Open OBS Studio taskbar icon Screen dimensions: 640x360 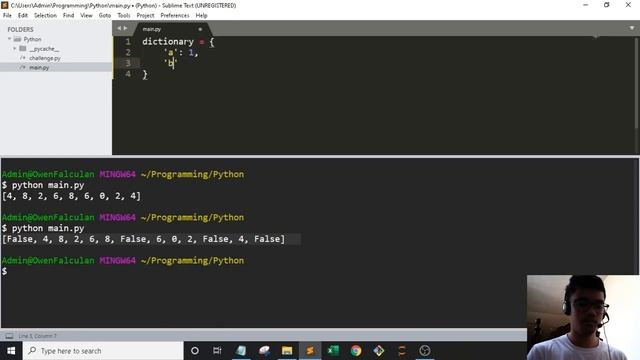coord(425,351)
